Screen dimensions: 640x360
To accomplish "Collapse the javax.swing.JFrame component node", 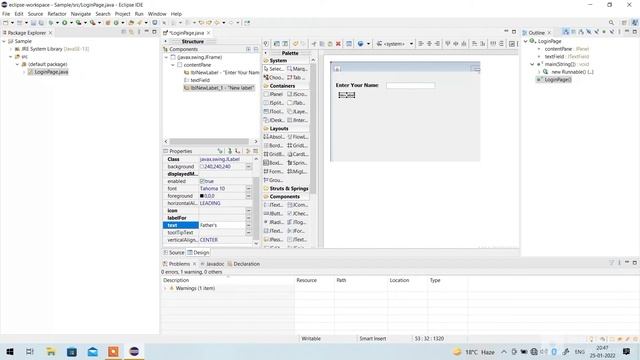I will click(167, 58).
